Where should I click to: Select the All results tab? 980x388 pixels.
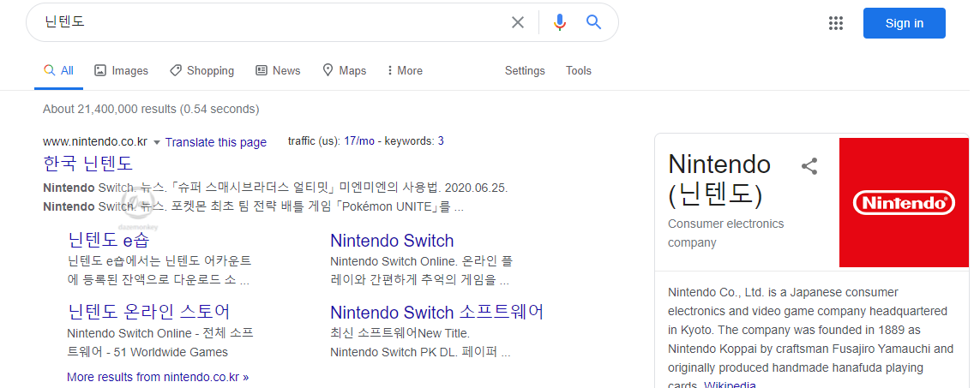[x=59, y=70]
